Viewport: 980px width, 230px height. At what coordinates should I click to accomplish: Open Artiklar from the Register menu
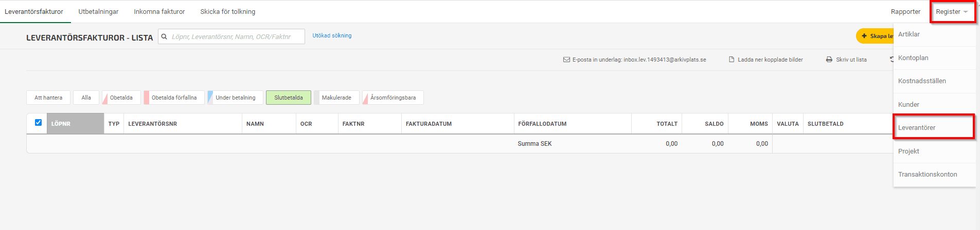coord(909,34)
